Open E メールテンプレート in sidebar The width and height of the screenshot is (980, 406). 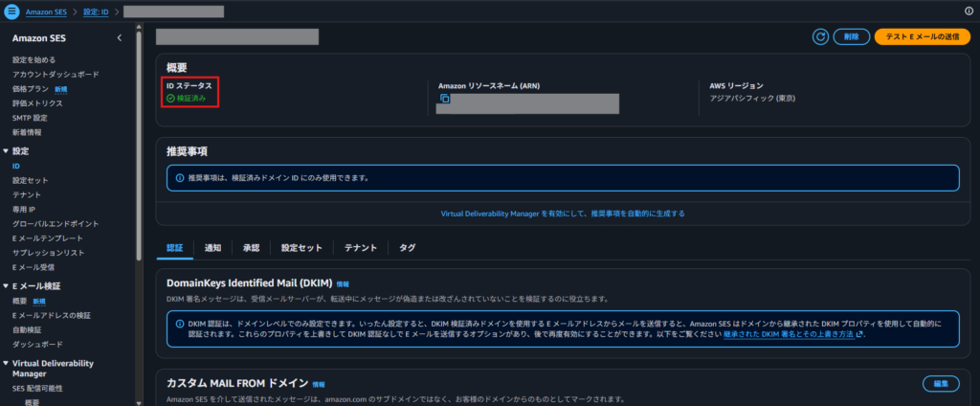[x=48, y=238]
